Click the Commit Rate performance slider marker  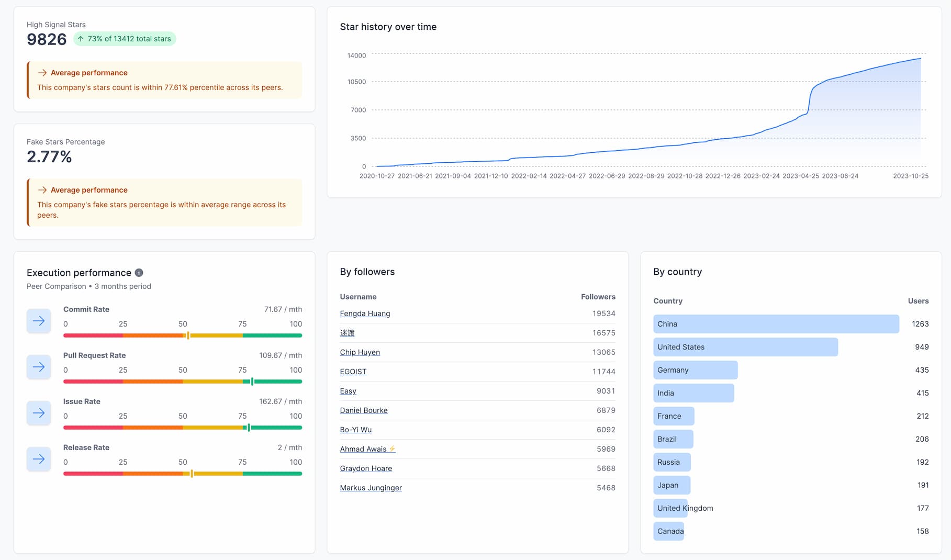(186, 335)
